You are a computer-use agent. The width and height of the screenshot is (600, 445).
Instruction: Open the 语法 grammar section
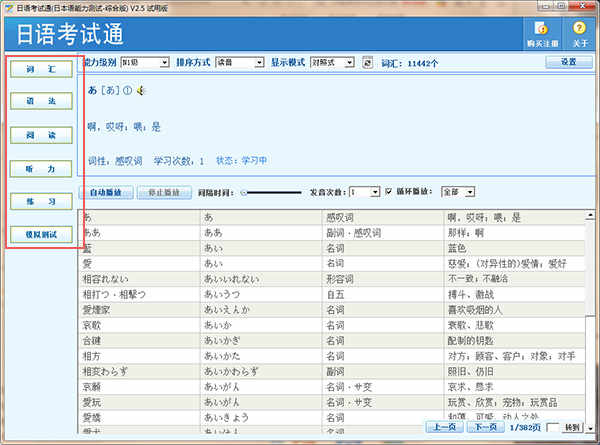[42, 102]
